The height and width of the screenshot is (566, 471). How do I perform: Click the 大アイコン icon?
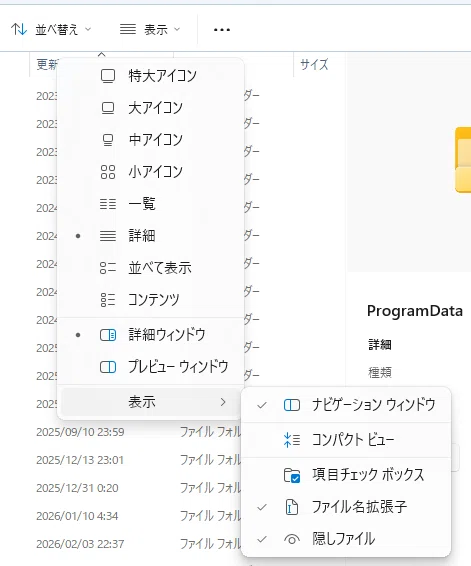click(108, 108)
